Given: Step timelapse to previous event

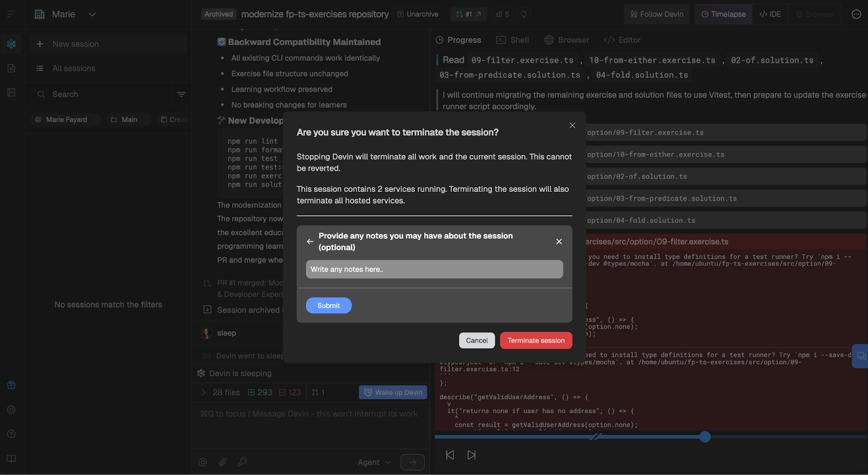Looking at the screenshot, I should [x=450, y=455].
